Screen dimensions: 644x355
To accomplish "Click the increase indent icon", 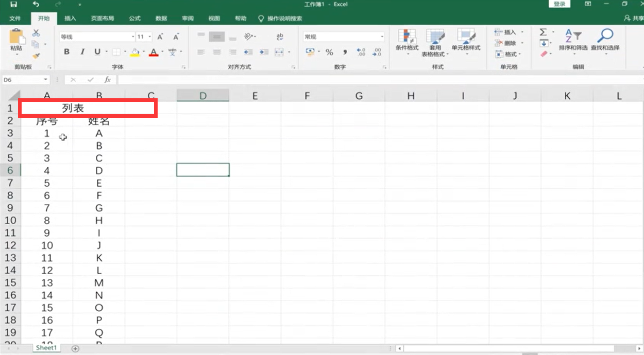I will (264, 52).
